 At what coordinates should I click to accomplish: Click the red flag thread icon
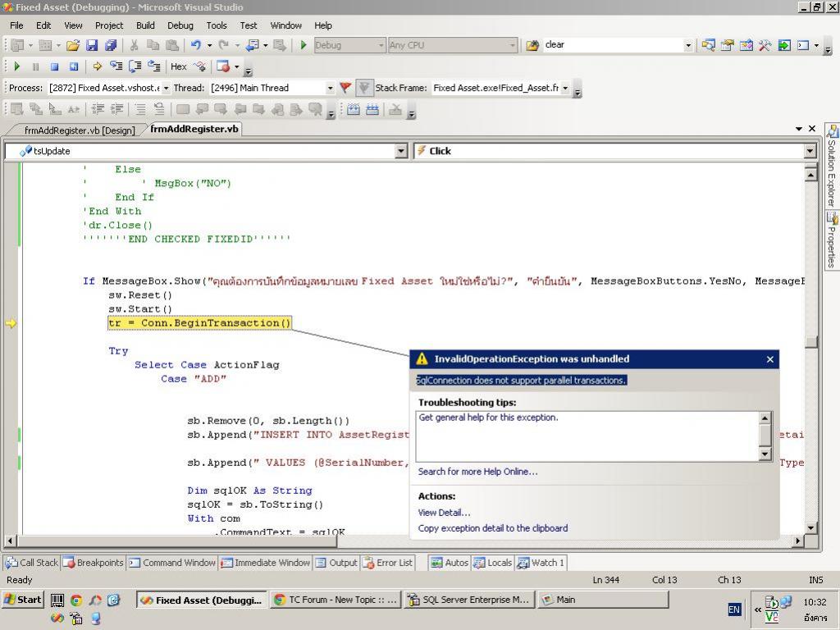[x=345, y=87]
